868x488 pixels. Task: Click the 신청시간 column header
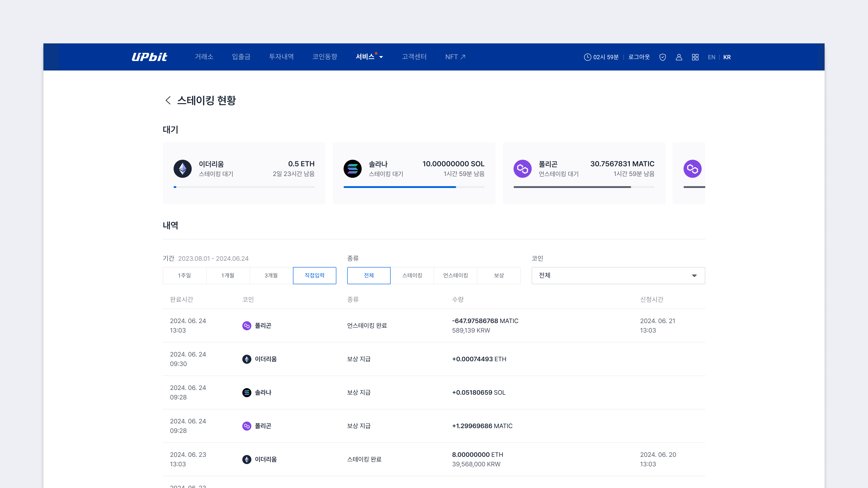(651, 299)
